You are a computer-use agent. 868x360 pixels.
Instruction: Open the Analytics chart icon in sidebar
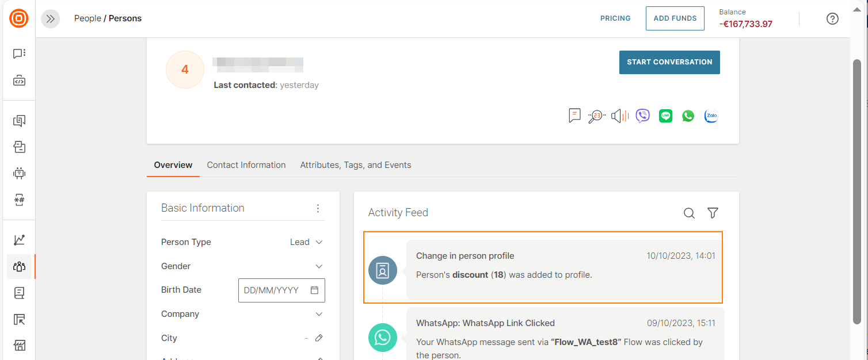19,240
